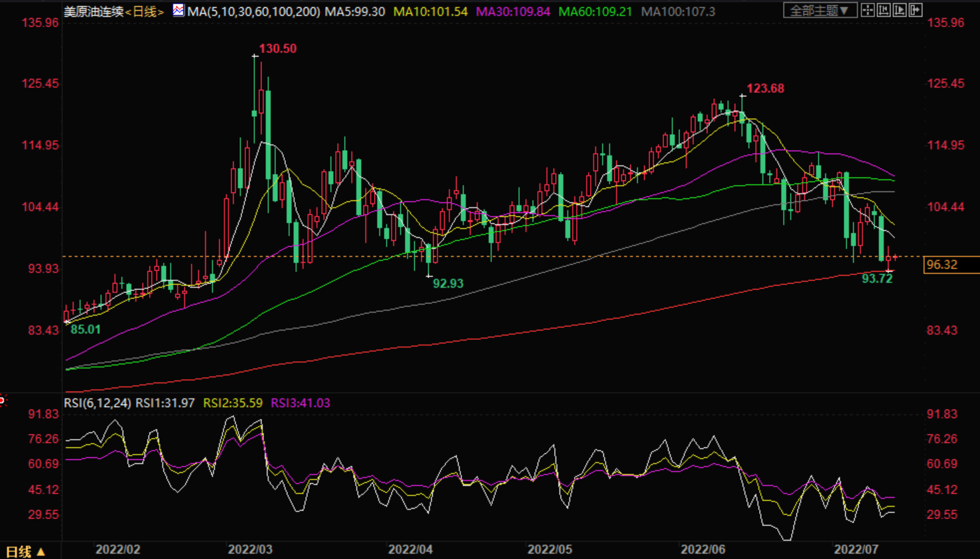Image resolution: width=980 pixels, height=559 pixels.
Task: Select the RSI1:31.97 value
Action: click(x=165, y=403)
